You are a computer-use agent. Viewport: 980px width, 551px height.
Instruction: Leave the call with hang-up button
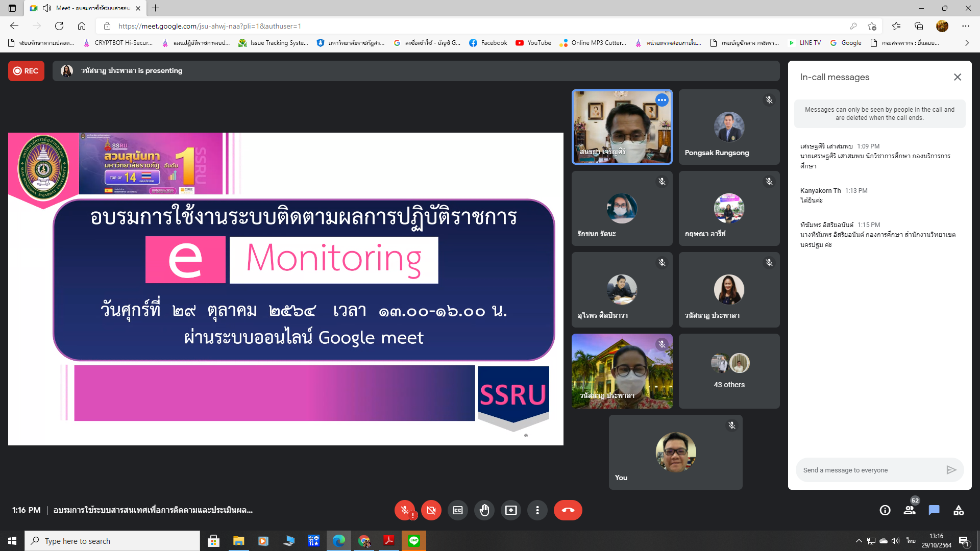coord(568,510)
